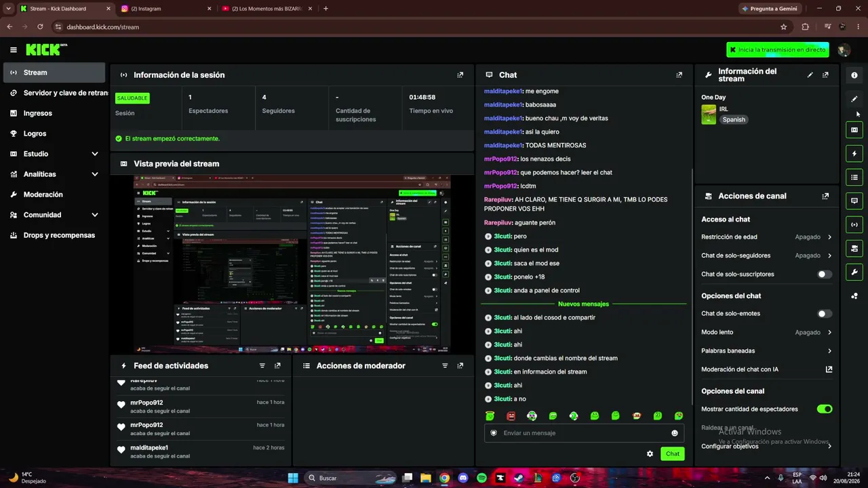Screen dimensions: 868x488
Task: Click the pencil icon in the right icon rail
Action: 854,99
